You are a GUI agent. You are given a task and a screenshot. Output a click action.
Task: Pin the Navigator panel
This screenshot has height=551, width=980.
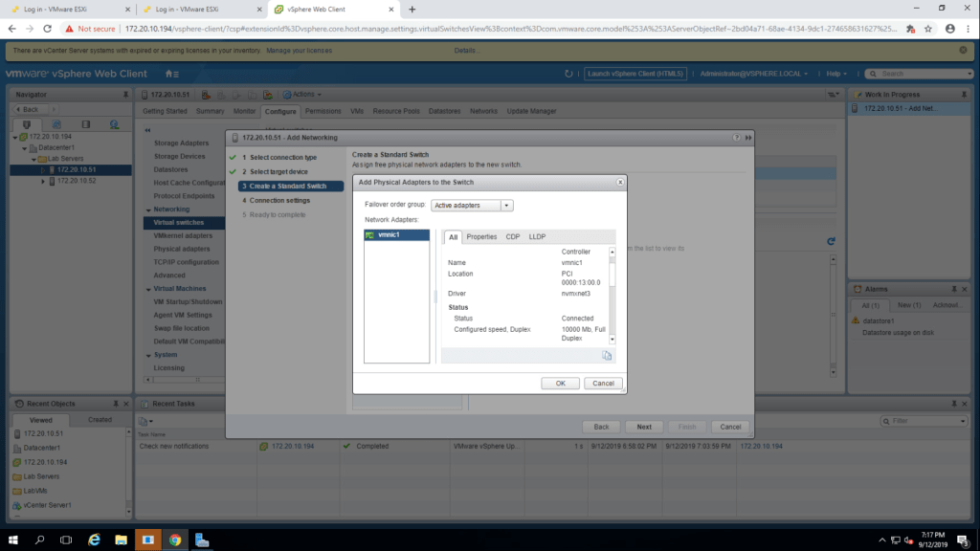tap(124, 95)
